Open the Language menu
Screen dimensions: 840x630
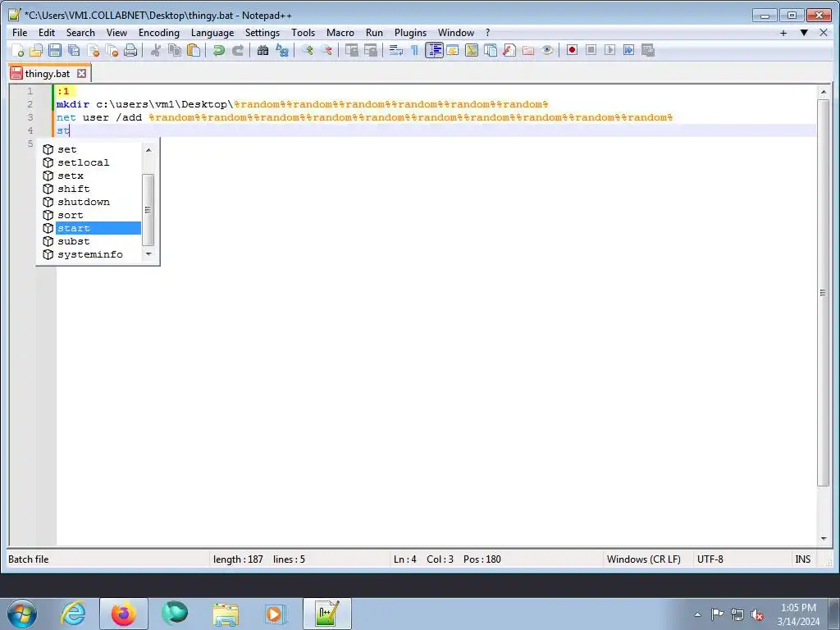tap(212, 33)
